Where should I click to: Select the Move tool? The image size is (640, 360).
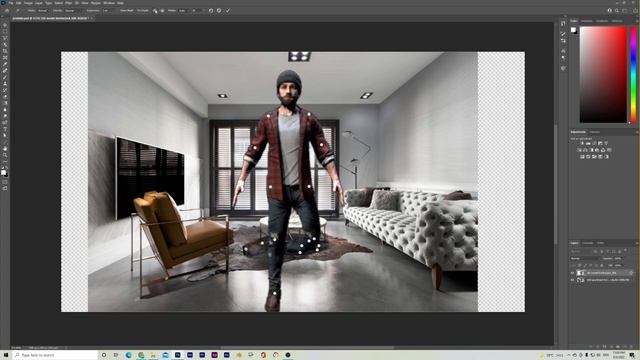tap(5, 25)
